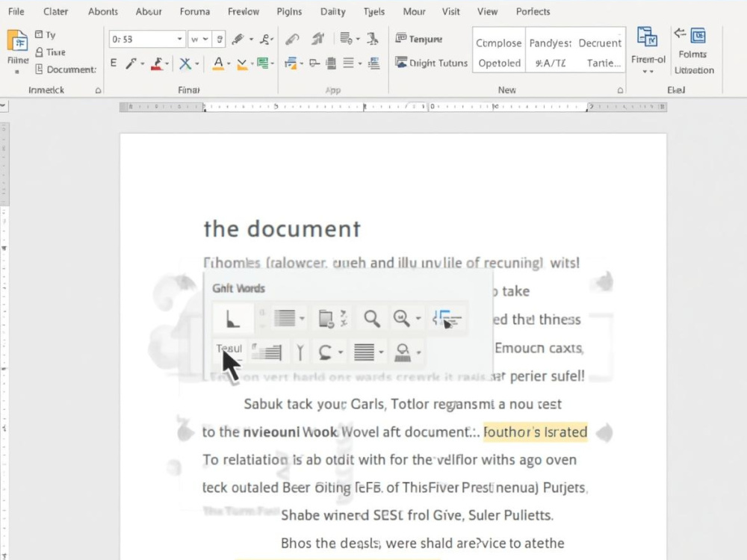Open the New group dialog launcher
This screenshot has height=560, width=747.
[x=620, y=90]
